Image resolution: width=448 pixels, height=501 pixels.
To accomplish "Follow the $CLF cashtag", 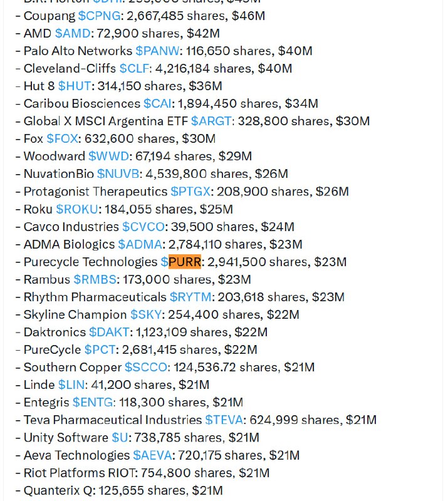I will coord(134,69).
